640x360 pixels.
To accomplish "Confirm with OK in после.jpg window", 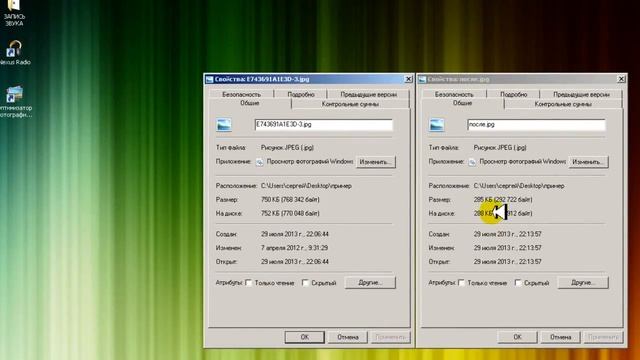I will [517, 337].
